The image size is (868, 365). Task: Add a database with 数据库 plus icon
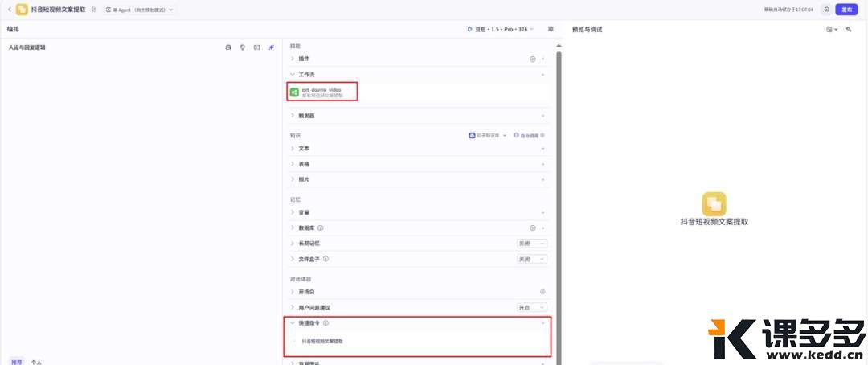[x=543, y=228]
